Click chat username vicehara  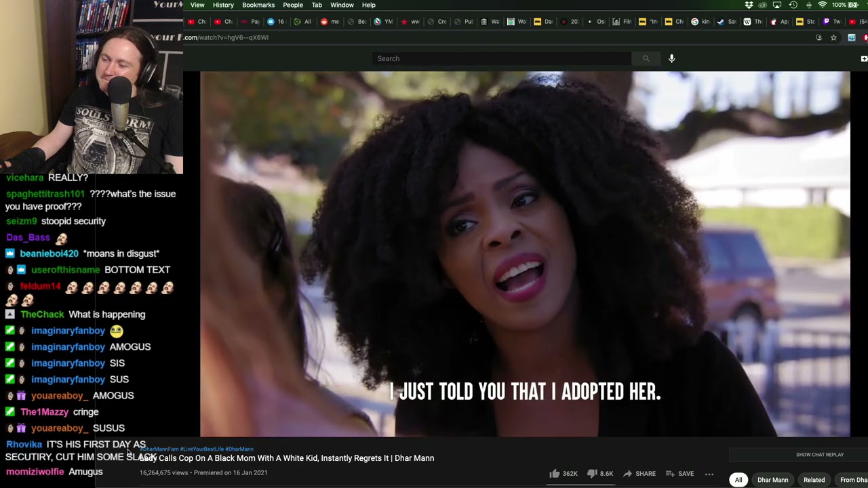pos(25,178)
